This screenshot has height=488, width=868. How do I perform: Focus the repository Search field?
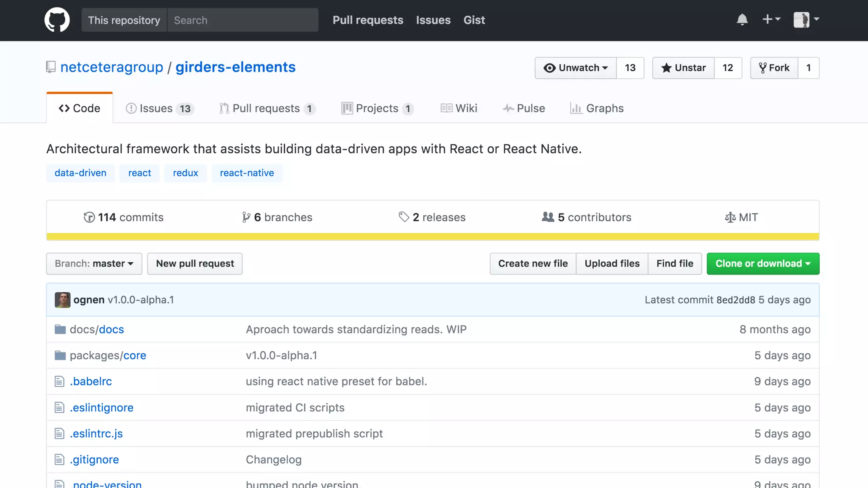tap(242, 20)
